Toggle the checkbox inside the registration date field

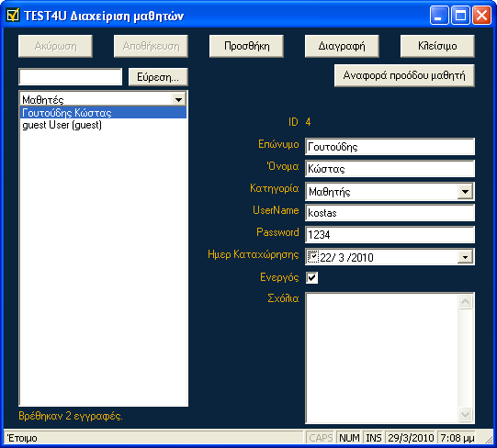click(313, 256)
